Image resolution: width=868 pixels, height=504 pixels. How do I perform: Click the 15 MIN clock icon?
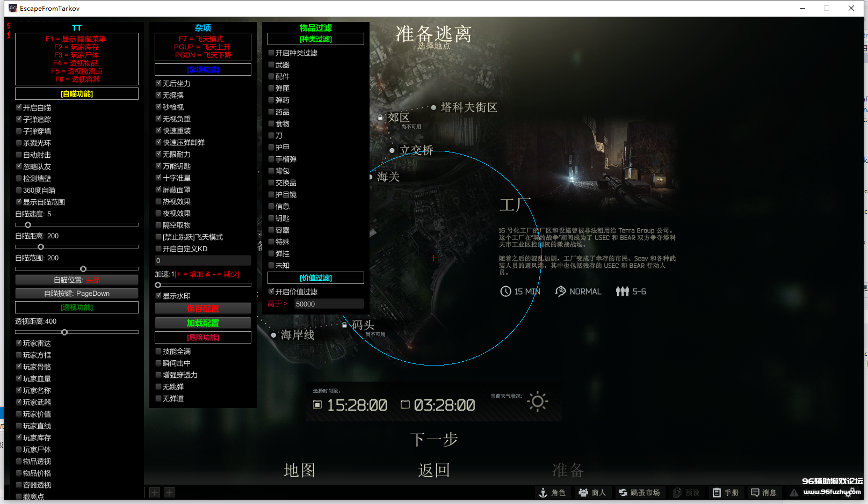505,291
